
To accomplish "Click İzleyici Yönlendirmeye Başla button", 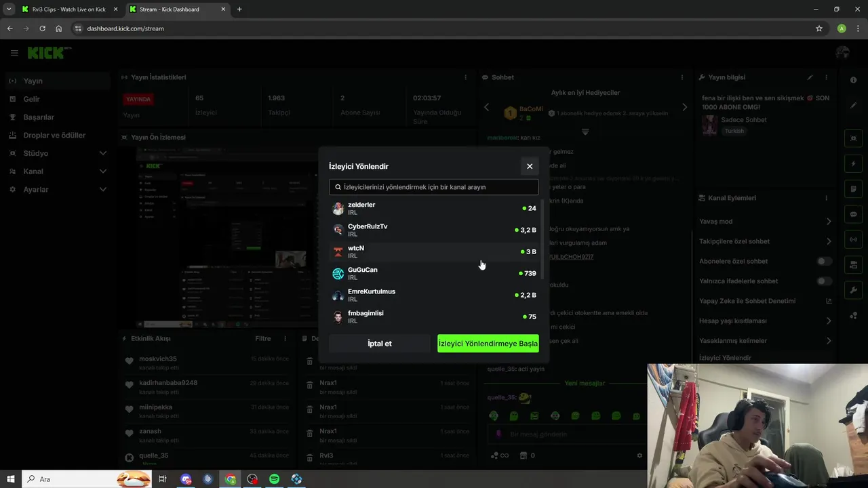I will pos(488,344).
